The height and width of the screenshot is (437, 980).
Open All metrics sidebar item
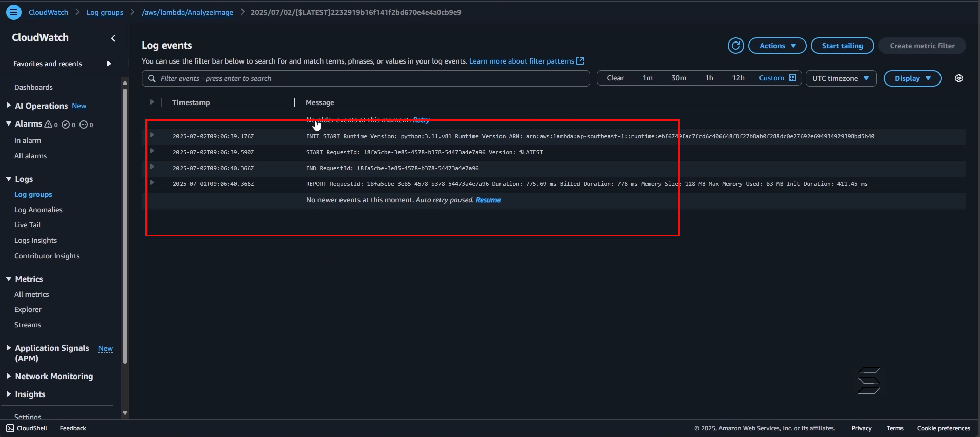coord(32,294)
